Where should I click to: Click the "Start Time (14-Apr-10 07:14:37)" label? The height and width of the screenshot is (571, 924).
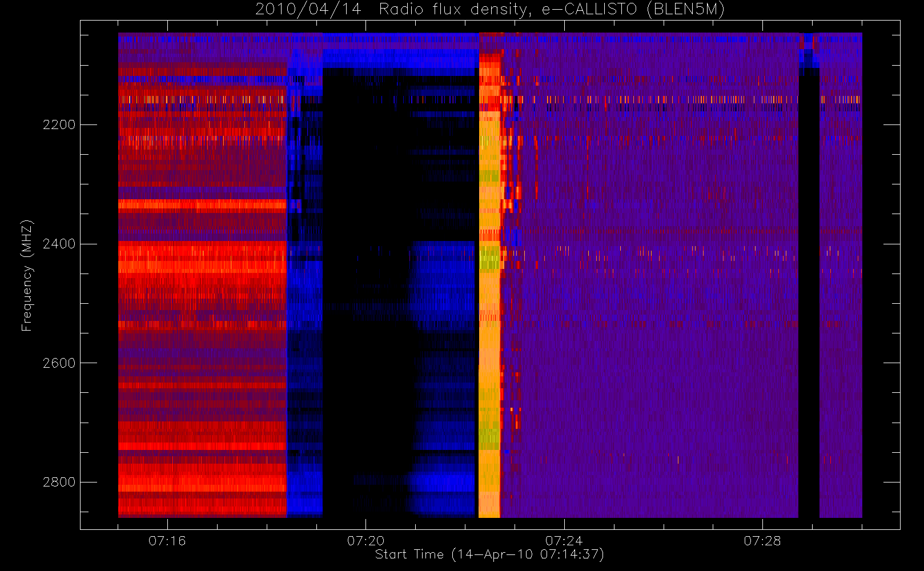[x=489, y=554]
